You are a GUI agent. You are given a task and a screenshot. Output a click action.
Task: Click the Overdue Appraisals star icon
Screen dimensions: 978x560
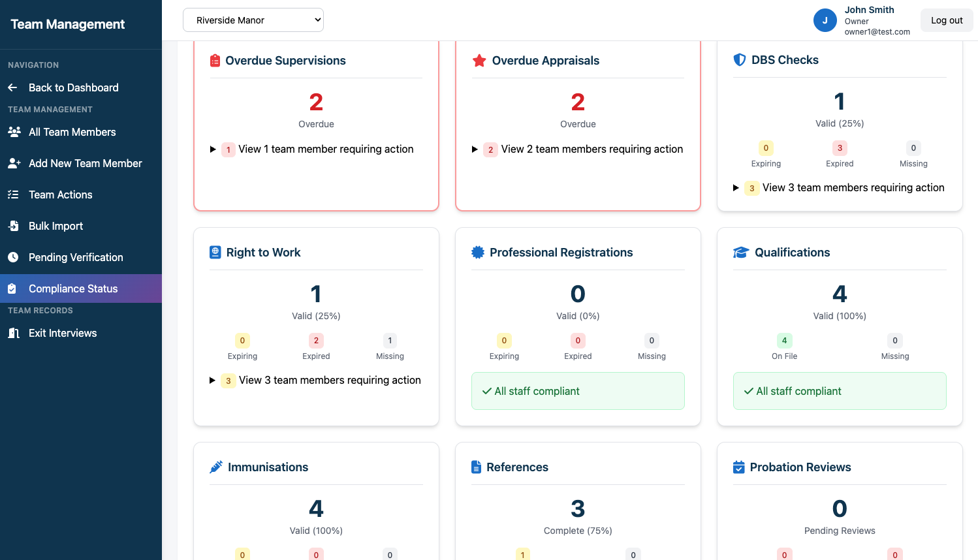tap(479, 61)
